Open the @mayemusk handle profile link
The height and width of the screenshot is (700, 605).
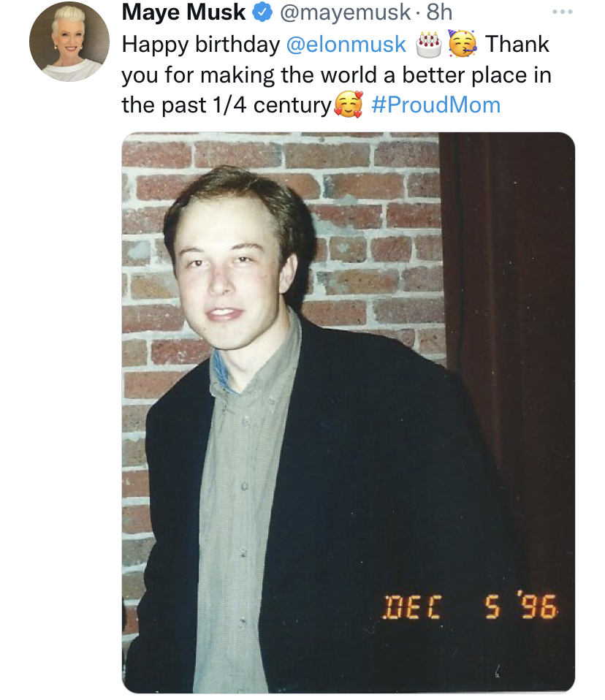[x=345, y=12]
